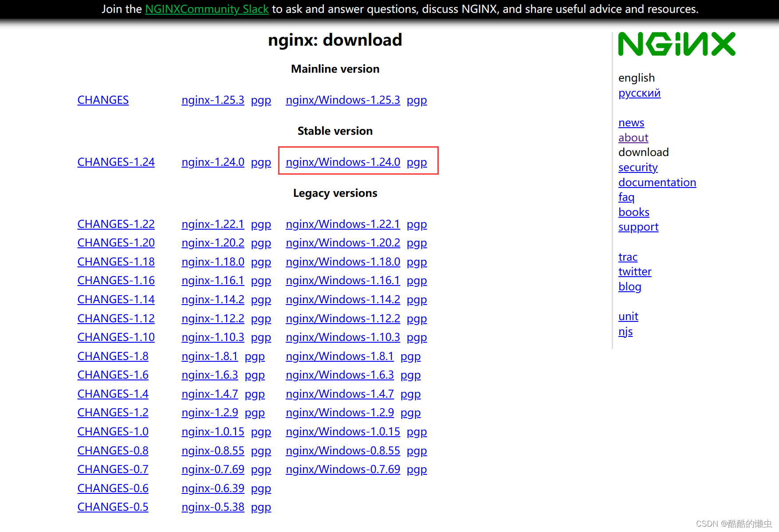Download nginx-1.24.0 source
Screen dimensions: 779x532
(213, 162)
